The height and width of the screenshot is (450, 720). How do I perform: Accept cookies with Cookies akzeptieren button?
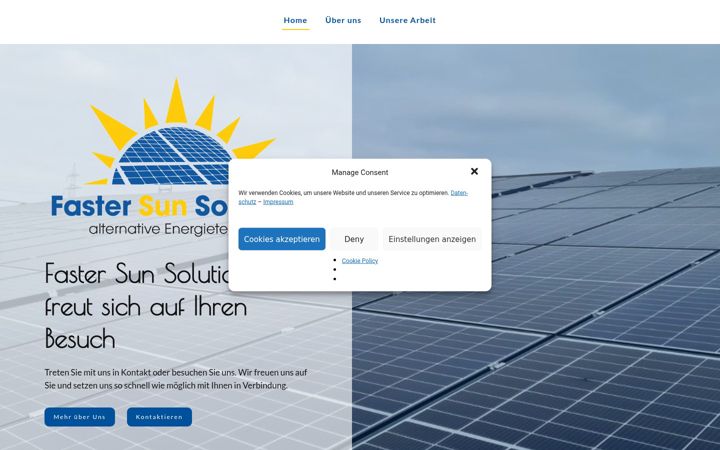point(281,239)
